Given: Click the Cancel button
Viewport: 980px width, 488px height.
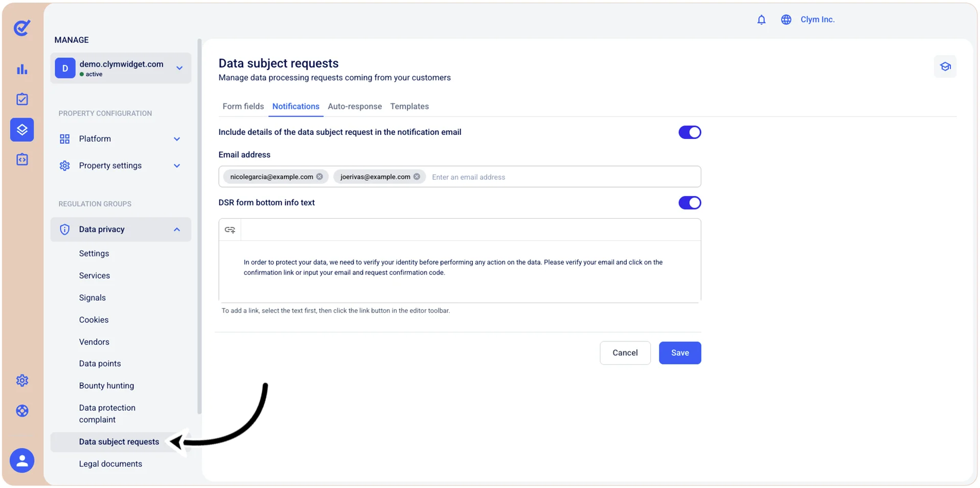Looking at the screenshot, I should (625, 353).
